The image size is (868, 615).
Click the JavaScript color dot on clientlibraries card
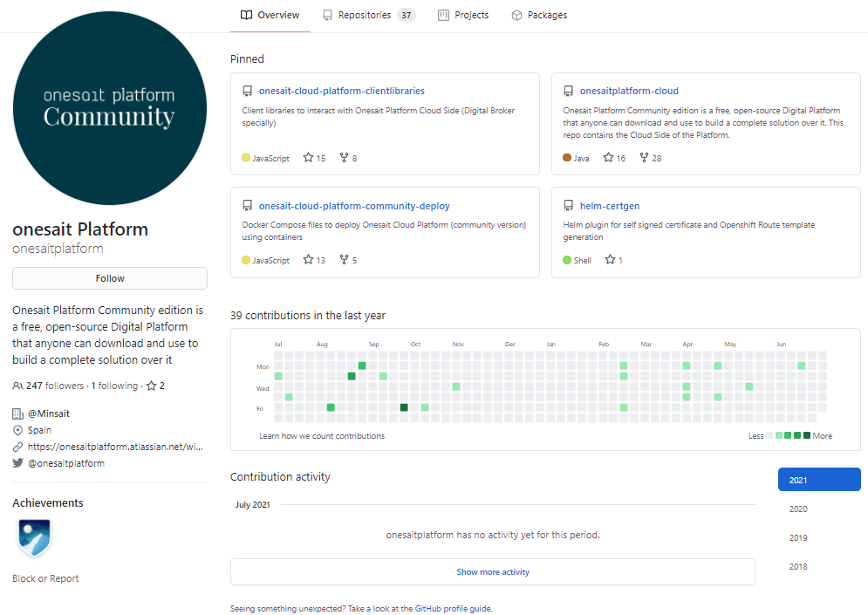click(246, 158)
